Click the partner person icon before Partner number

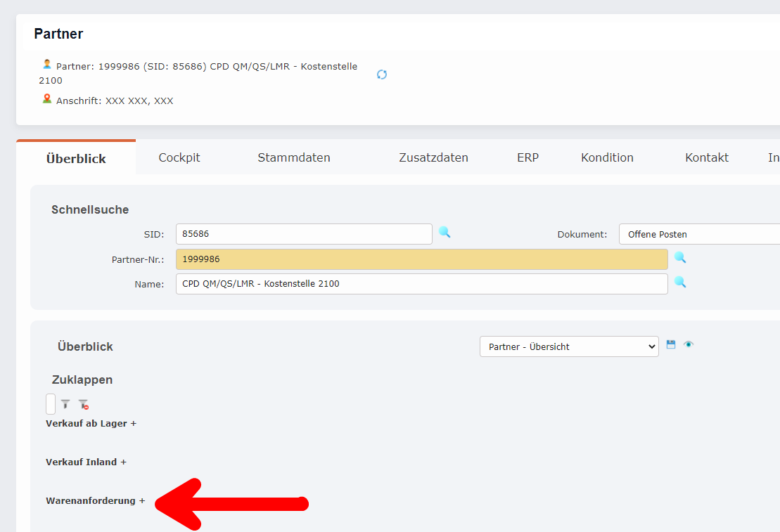(x=46, y=63)
